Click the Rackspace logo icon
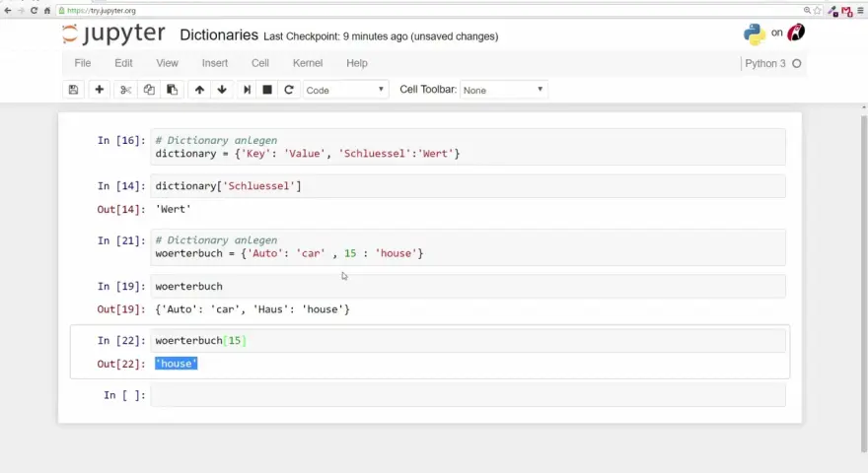868x473 pixels. (x=796, y=33)
